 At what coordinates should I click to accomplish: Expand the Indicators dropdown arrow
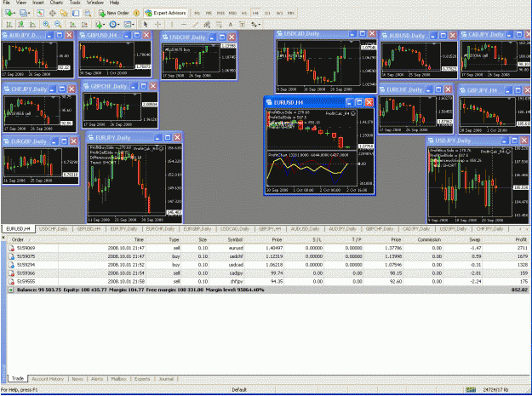pyautogui.click(x=104, y=25)
